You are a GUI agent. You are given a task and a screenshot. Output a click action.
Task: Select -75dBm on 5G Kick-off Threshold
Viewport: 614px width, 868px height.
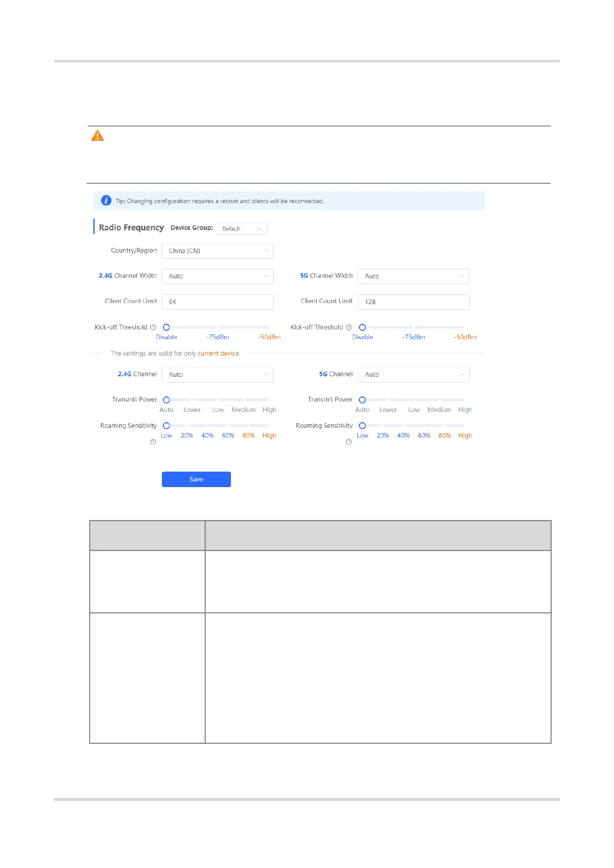pos(414,337)
